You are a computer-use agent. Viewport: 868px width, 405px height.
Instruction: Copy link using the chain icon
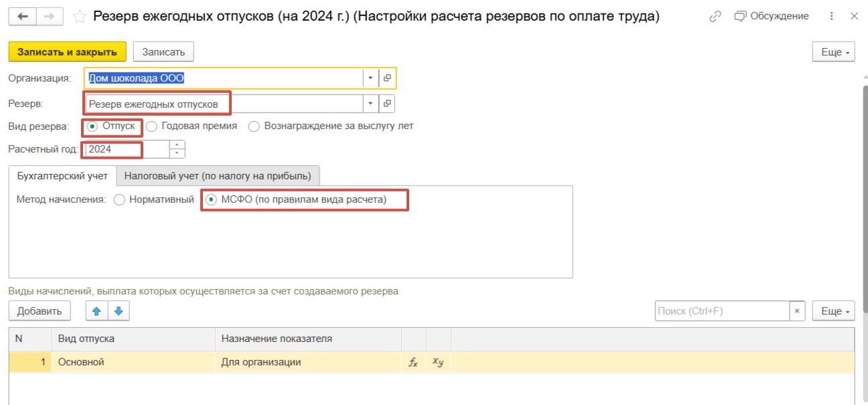(x=715, y=17)
